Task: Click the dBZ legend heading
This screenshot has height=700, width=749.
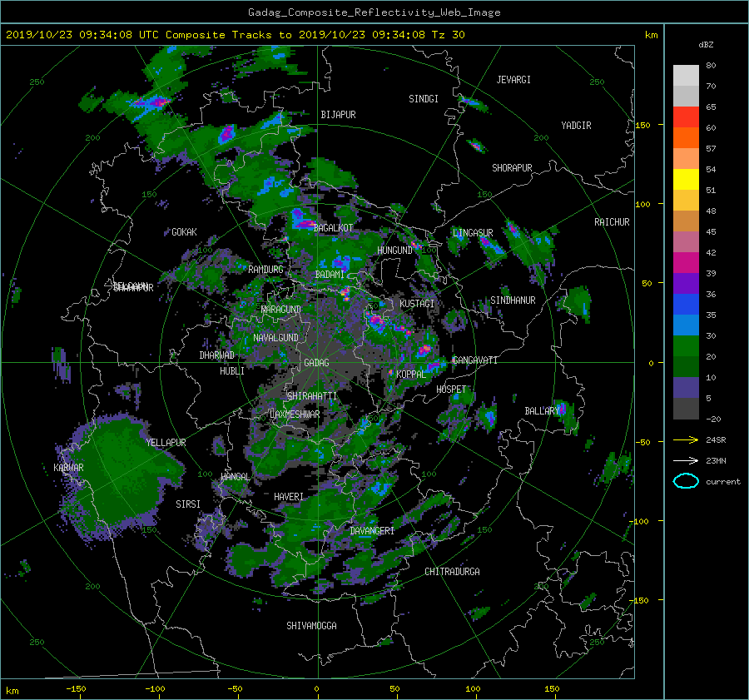Action: coord(706,45)
